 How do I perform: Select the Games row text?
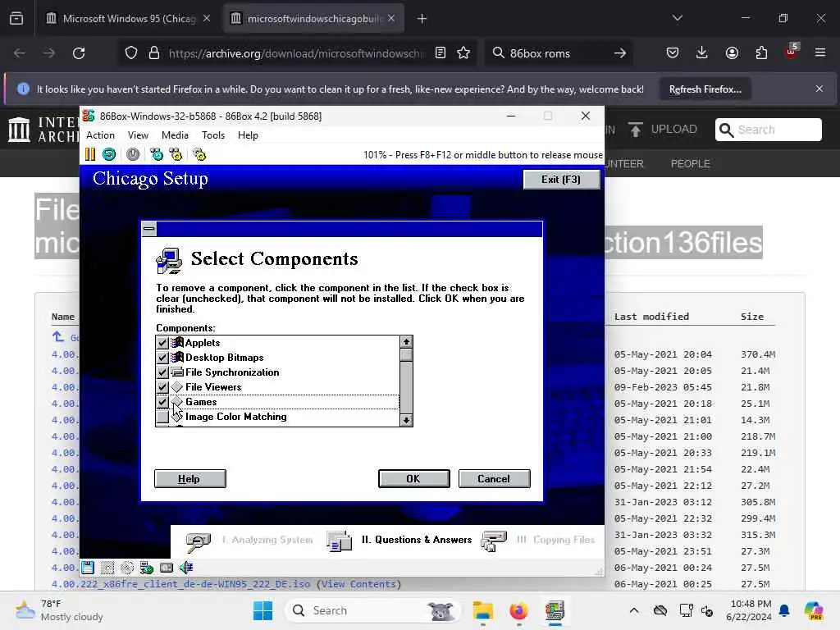[x=202, y=402]
